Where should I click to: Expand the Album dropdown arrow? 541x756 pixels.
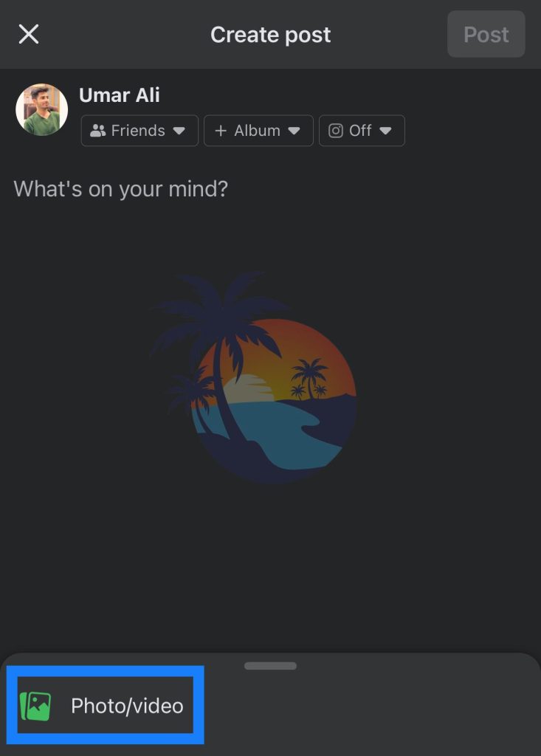[294, 131]
